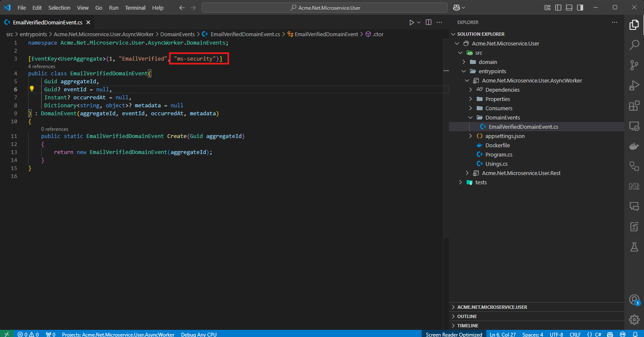Open the Search view magnifier icon

[x=634, y=45]
